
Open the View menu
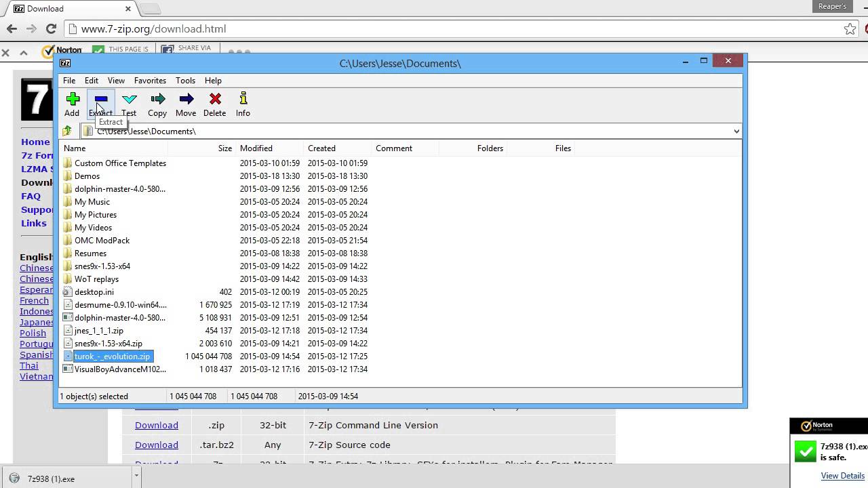(x=116, y=80)
